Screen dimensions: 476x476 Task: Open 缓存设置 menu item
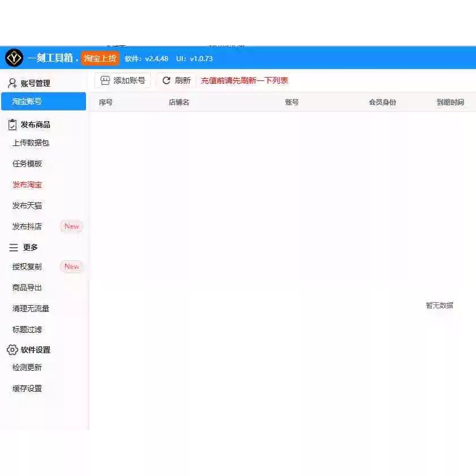click(27, 388)
